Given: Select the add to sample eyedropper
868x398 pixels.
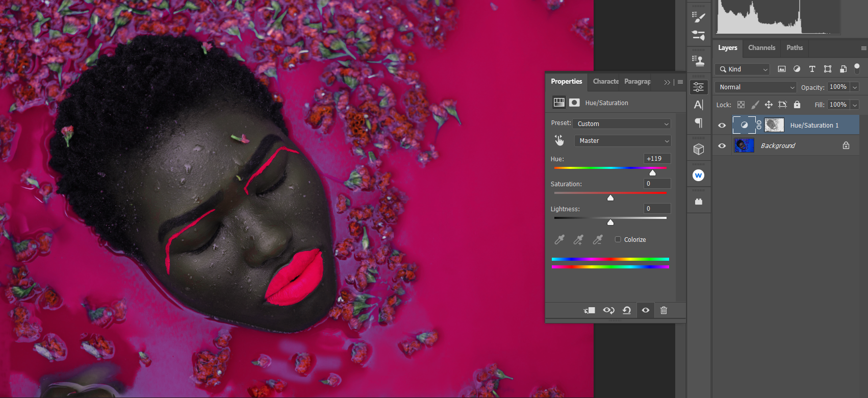Looking at the screenshot, I should [x=578, y=240].
